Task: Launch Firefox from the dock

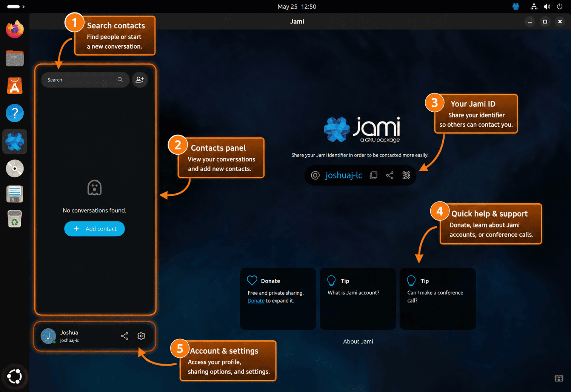Action: click(15, 29)
